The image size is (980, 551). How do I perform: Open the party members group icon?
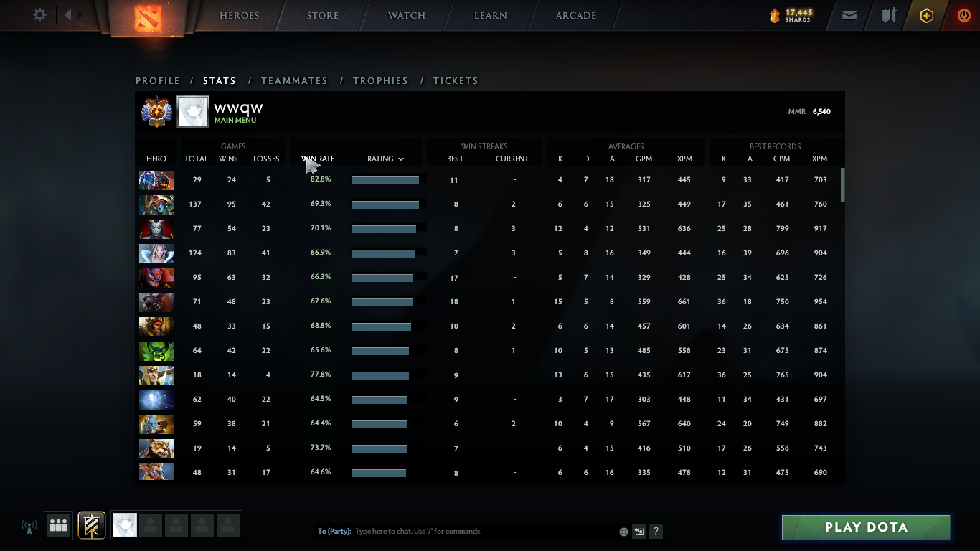tap(59, 525)
